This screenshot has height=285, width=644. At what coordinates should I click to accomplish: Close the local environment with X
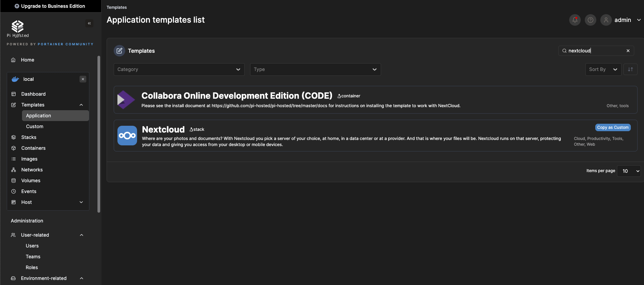83,79
